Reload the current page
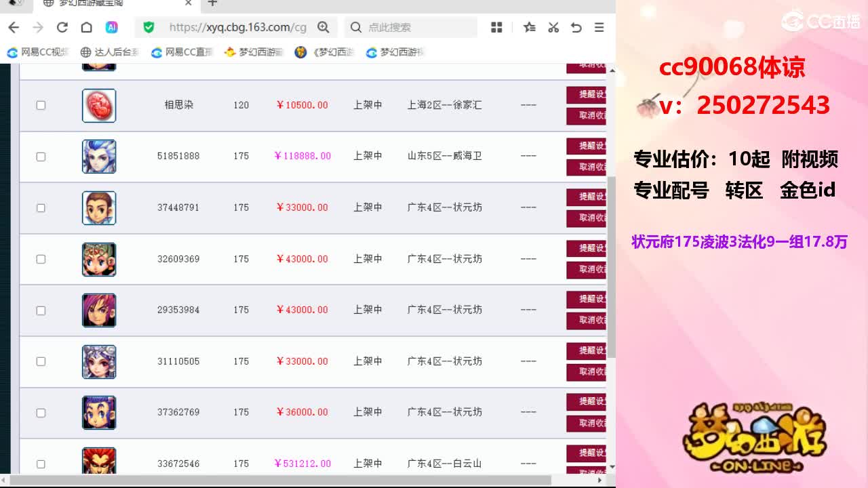 tap(62, 27)
